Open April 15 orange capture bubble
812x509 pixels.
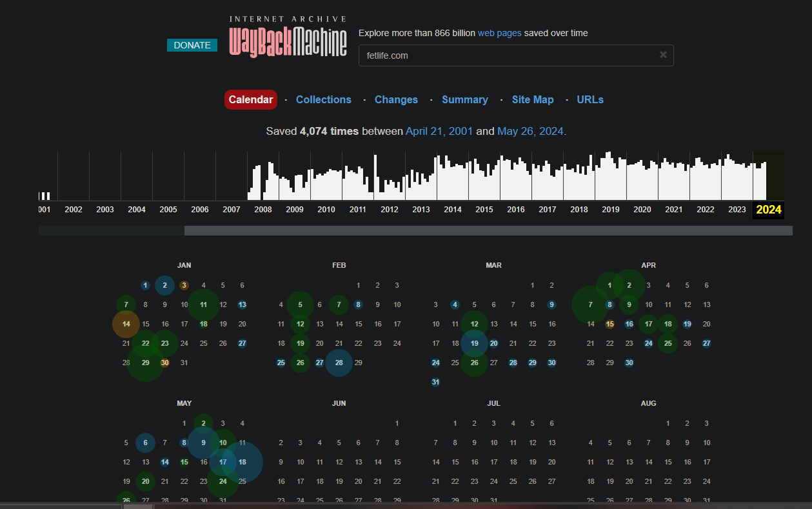[x=610, y=324]
